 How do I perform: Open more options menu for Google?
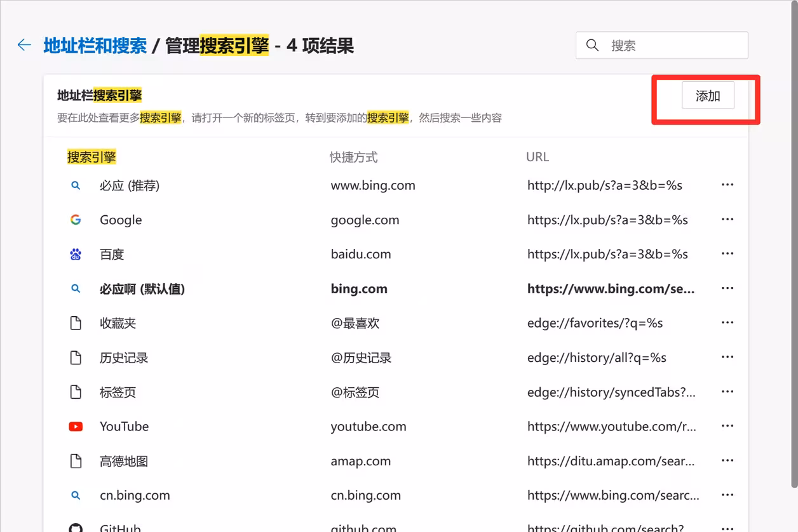coord(727,220)
